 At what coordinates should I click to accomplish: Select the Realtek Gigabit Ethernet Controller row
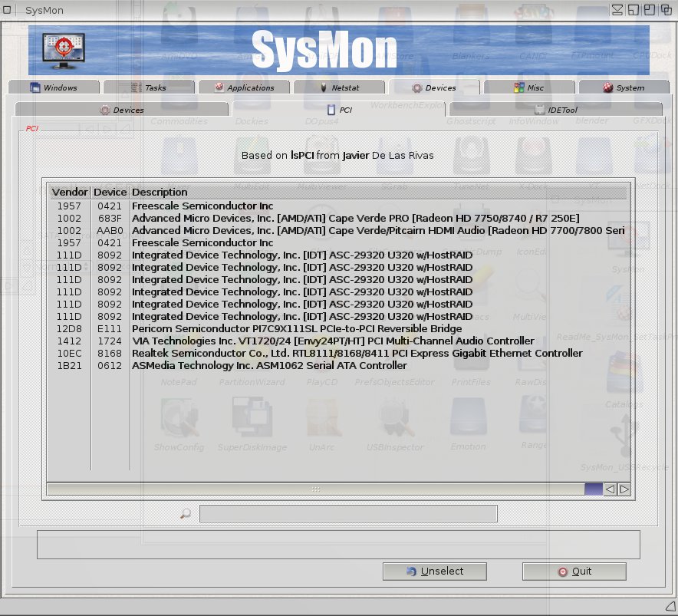click(x=338, y=354)
